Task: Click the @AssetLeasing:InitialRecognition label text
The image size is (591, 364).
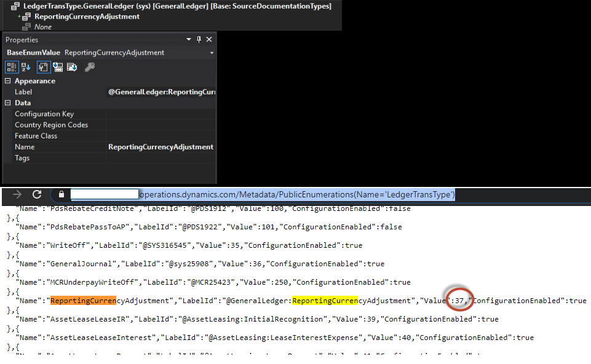Action: [x=253, y=319]
